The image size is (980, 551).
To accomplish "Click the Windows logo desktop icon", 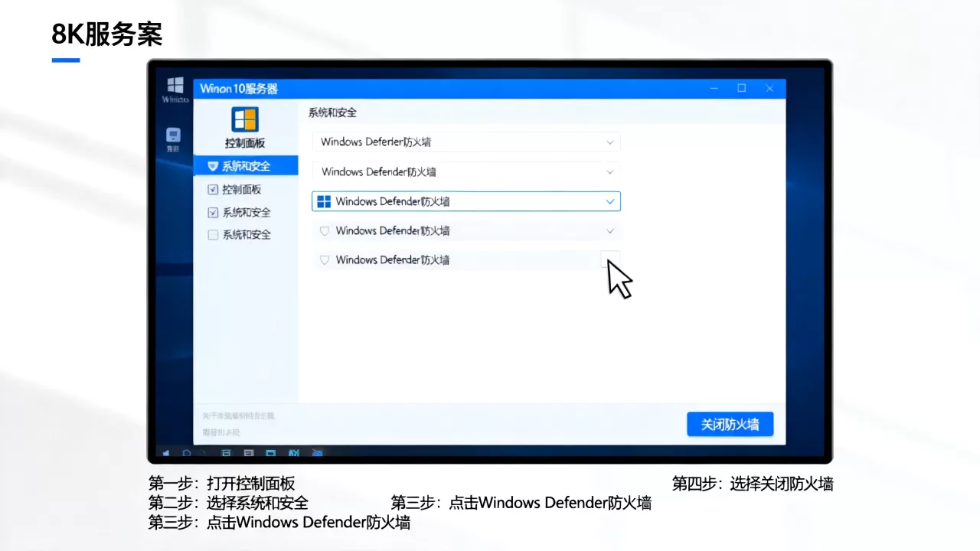I will pos(175,84).
